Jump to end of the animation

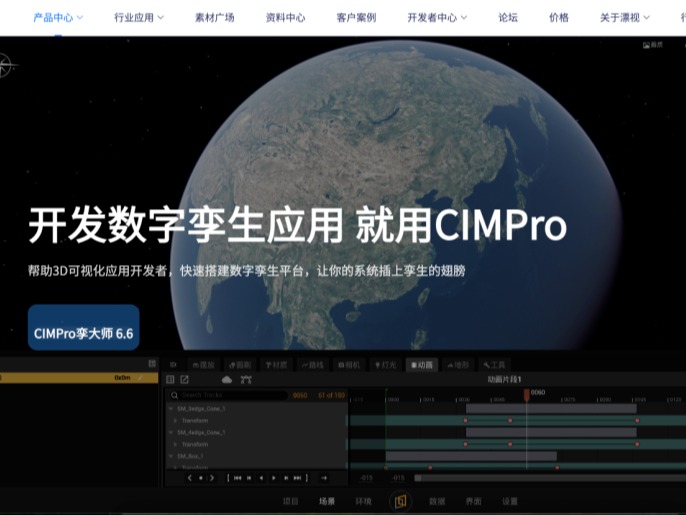point(298,478)
